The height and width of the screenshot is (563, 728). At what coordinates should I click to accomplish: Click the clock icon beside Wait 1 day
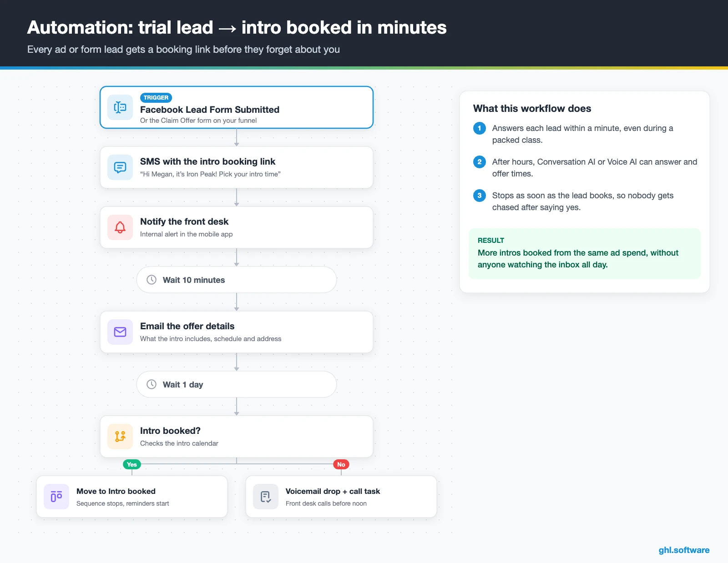coord(152,384)
